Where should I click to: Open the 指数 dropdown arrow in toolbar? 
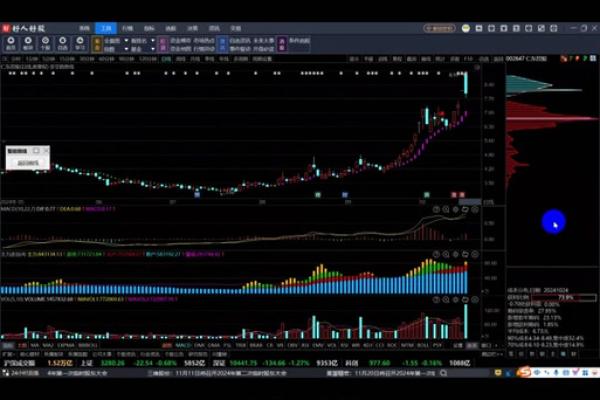click(126, 49)
